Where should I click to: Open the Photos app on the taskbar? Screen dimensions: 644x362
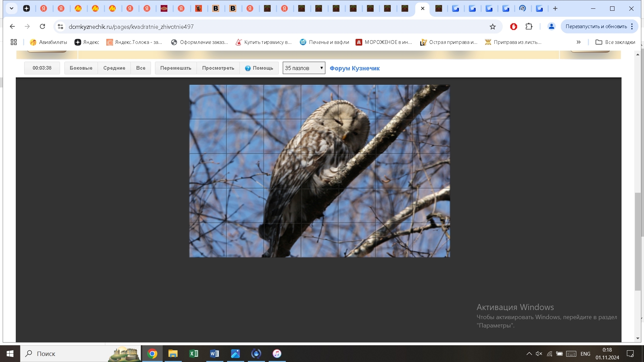tap(235, 354)
